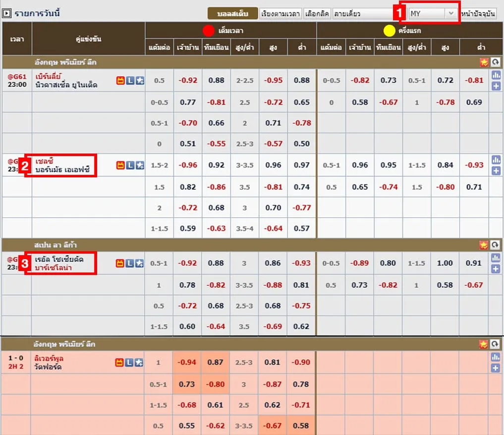Image resolution: width=504 pixels, height=435 pixels.
Task: Click the L icon in Chelsea row
Action: tap(130, 165)
